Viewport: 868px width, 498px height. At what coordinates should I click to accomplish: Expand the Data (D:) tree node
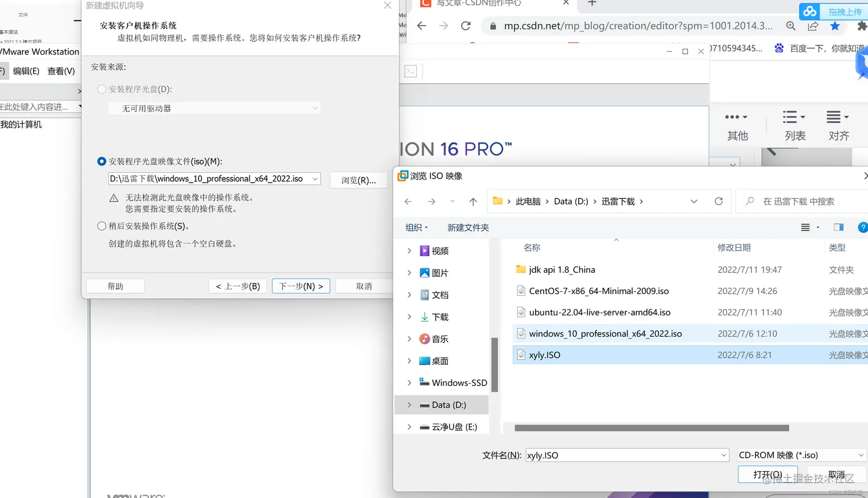409,404
